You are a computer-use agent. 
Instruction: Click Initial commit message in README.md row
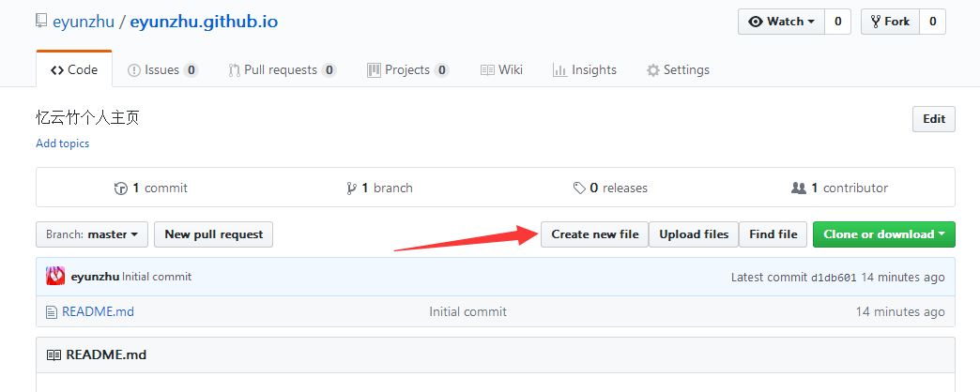468,311
